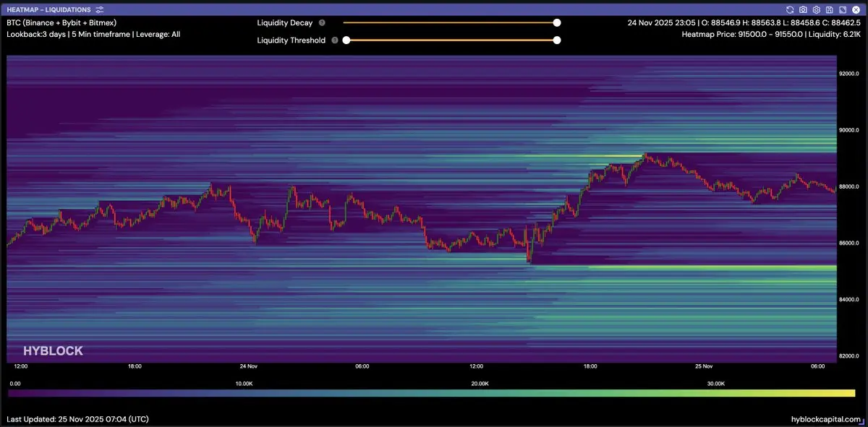Show help for Liquidity Threshold
Screen dimensions: 868x427
pyautogui.click(x=334, y=40)
